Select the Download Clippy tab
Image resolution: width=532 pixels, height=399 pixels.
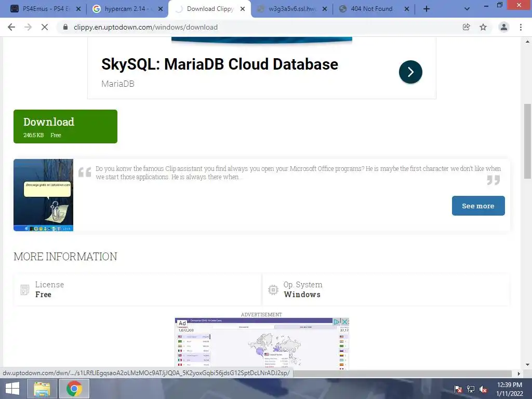pos(209,9)
